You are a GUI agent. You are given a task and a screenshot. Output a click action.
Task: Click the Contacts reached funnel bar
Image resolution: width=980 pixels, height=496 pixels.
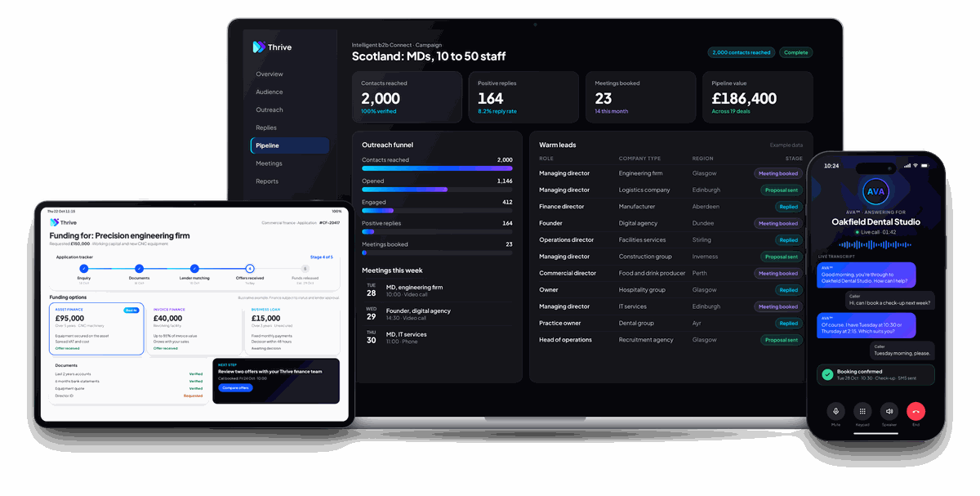pos(437,168)
